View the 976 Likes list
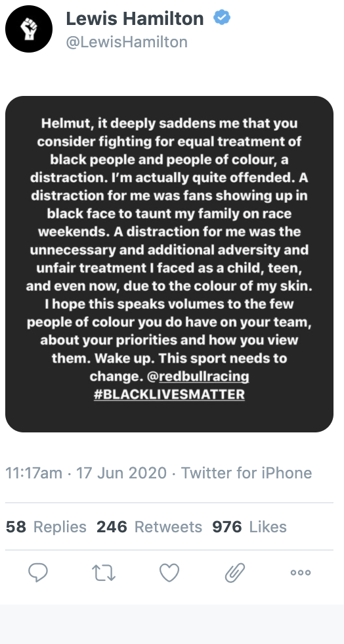This screenshot has height=644, width=344. (x=249, y=526)
